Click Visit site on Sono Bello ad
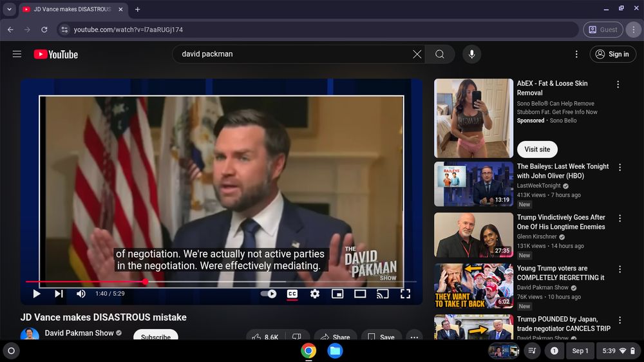 pos(537,149)
